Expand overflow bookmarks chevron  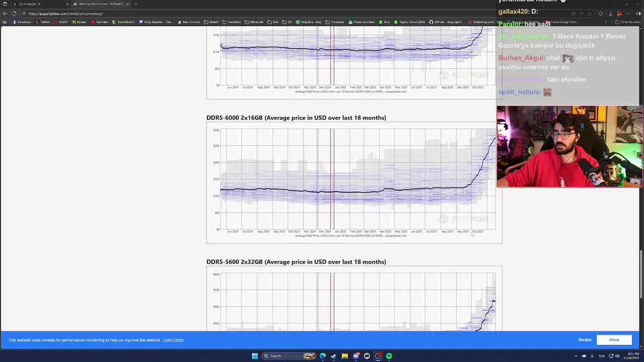coord(606,22)
